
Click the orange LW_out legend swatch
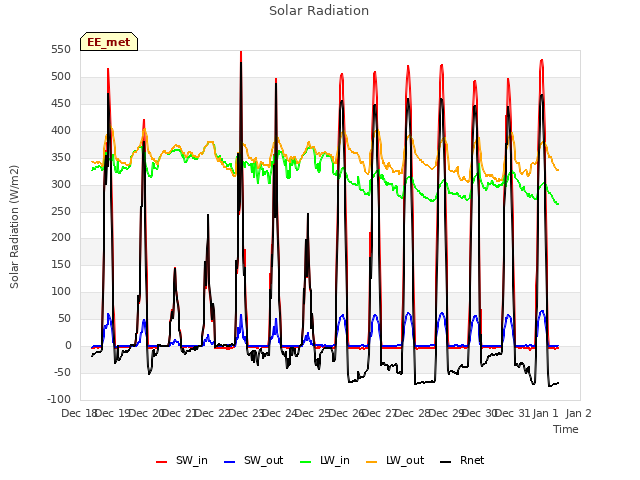point(372,462)
